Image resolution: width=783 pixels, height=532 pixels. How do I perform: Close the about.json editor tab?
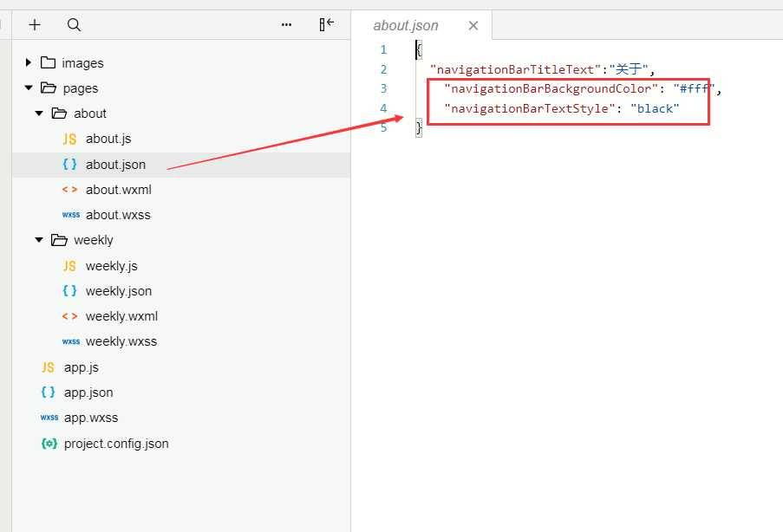pyautogui.click(x=473, y=25)
